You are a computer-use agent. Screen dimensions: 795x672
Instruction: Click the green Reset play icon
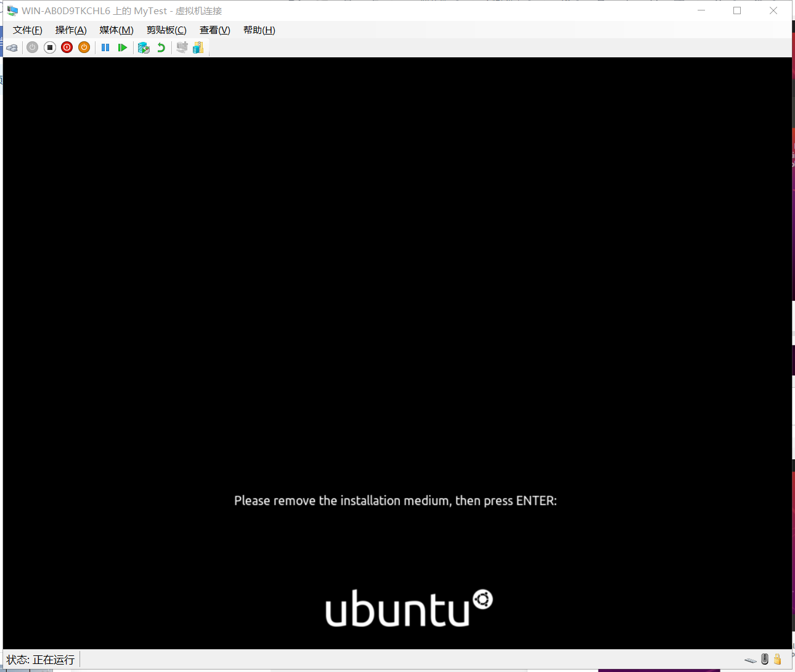click(x=123, y=47)
